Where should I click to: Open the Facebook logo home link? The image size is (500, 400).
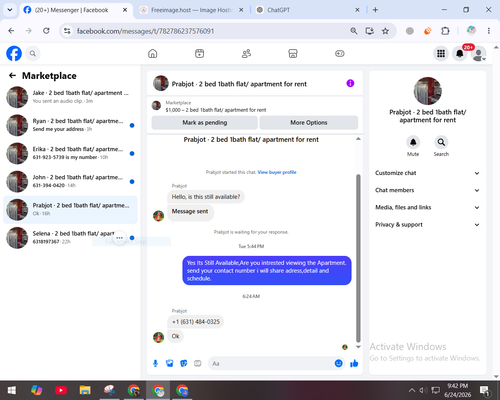pos(14,54)
